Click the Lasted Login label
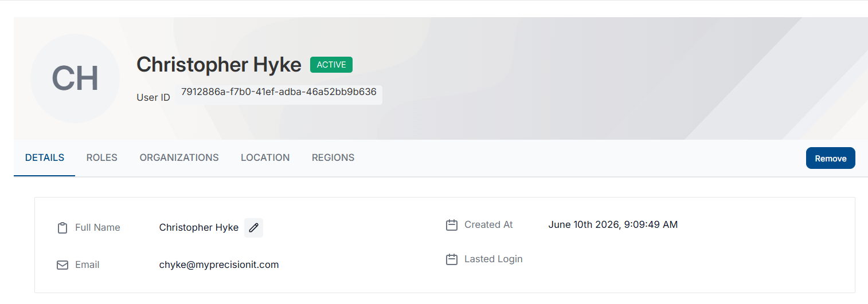 pyautogui.click(x=494, y=259)
